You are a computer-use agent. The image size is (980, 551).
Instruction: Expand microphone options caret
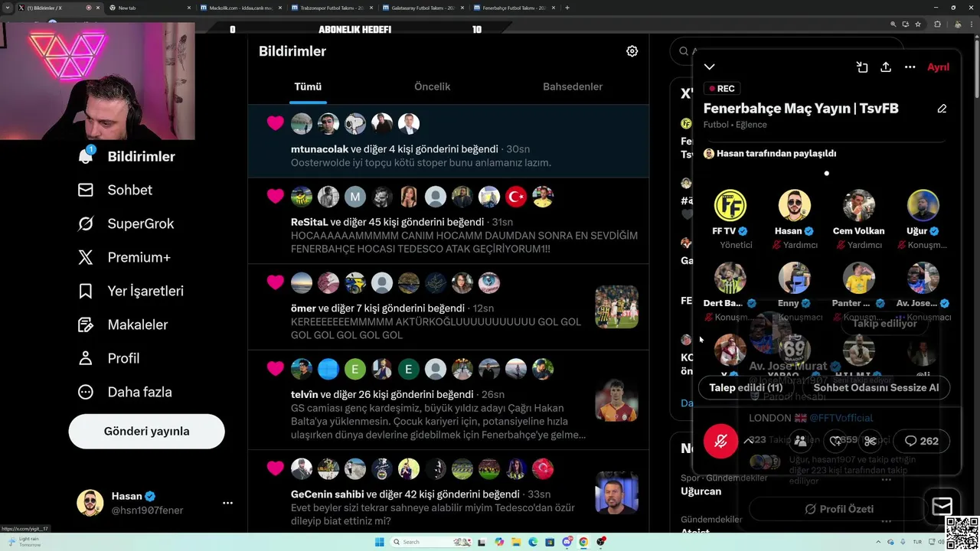click(x=748, y=441)
